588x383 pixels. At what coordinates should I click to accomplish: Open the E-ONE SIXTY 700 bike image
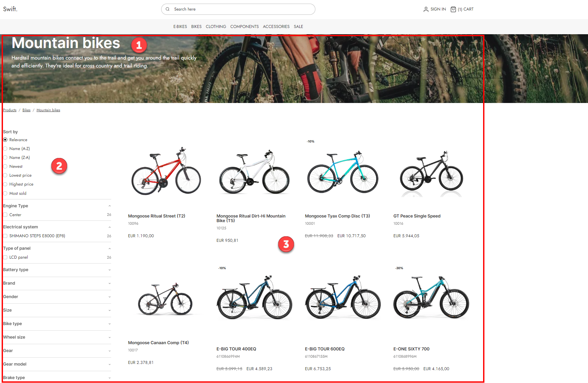[x=431, y=297]
